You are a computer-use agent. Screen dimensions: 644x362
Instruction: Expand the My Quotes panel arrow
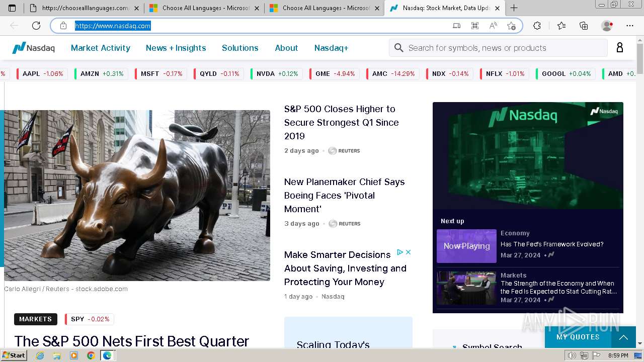click(x=623, y=337)
